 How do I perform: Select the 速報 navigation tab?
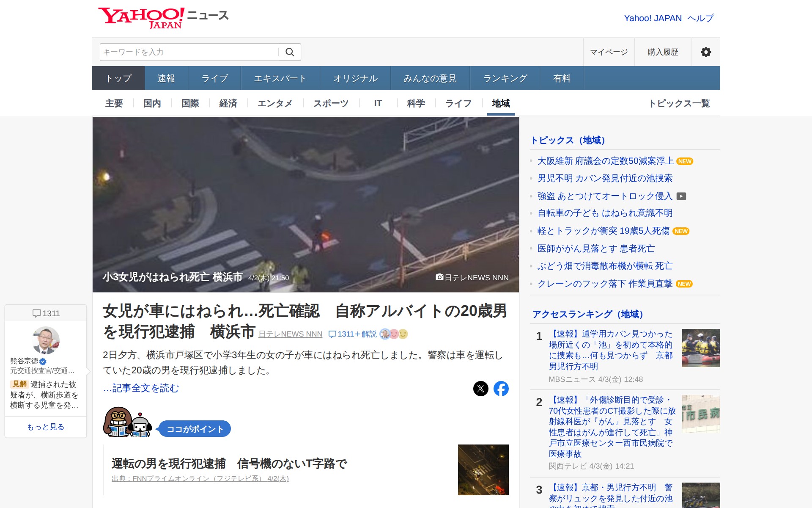point(166,78)
